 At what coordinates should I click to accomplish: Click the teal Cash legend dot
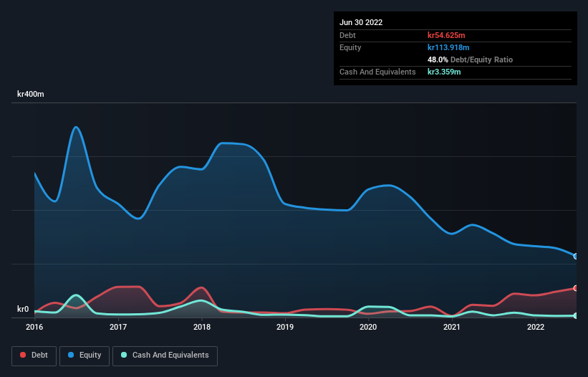click(x=124, y=355)
